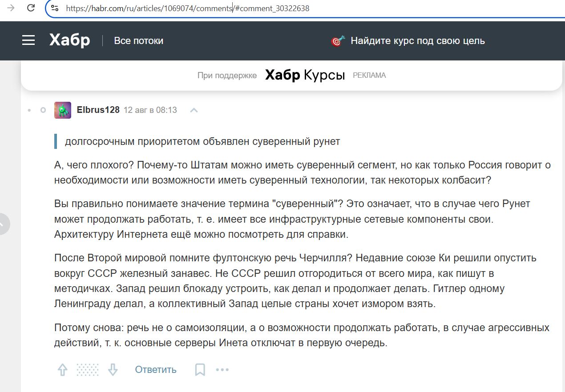
Task: Open Elbrus128 avatar image
Action: click(63, 110)
